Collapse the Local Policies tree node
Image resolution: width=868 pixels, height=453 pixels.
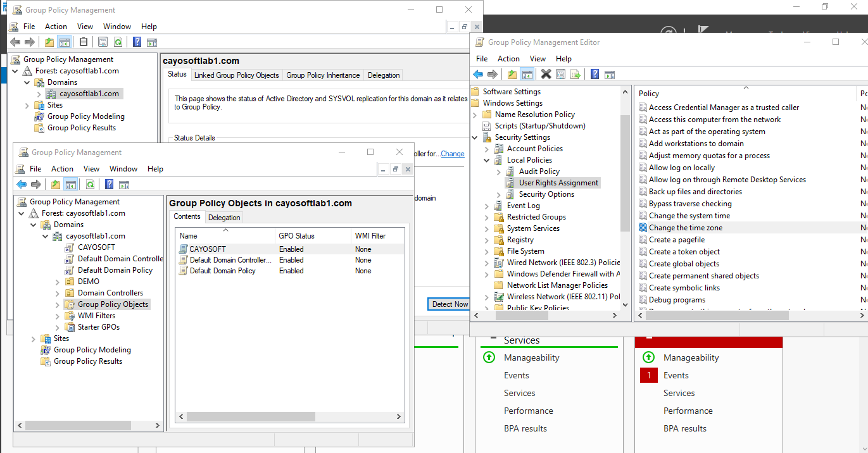[x=486, y=160]
